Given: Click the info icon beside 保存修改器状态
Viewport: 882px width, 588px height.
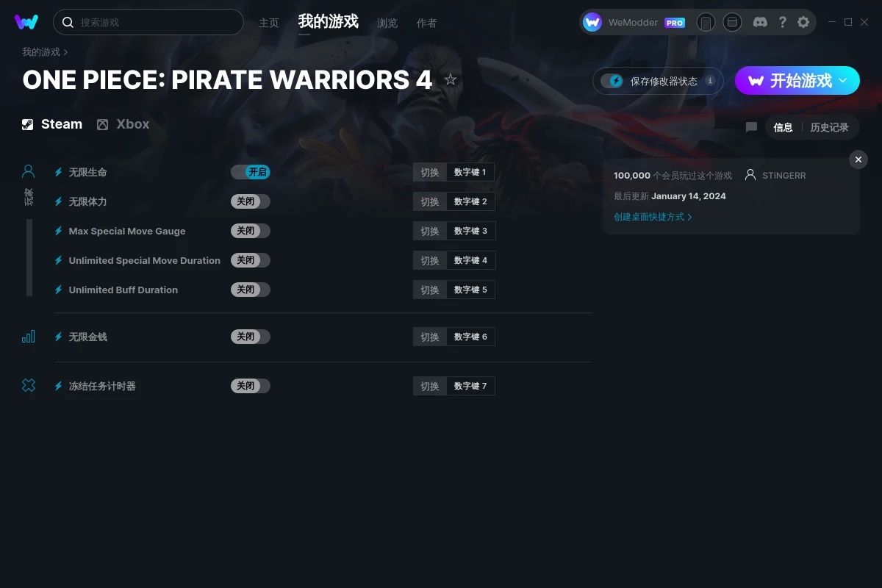Looking at the screenshot, I should pyautogui.click(x=710, y=81).
